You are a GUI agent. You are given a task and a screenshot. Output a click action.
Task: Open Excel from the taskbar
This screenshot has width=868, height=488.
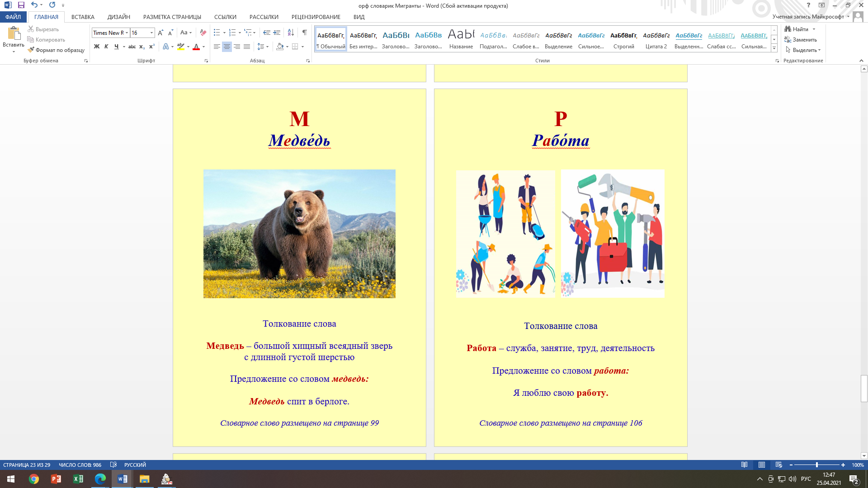[78, 479]
